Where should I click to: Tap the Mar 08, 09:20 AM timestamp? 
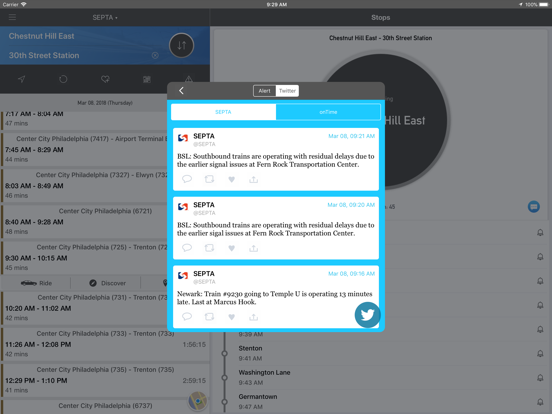(351, 205)
